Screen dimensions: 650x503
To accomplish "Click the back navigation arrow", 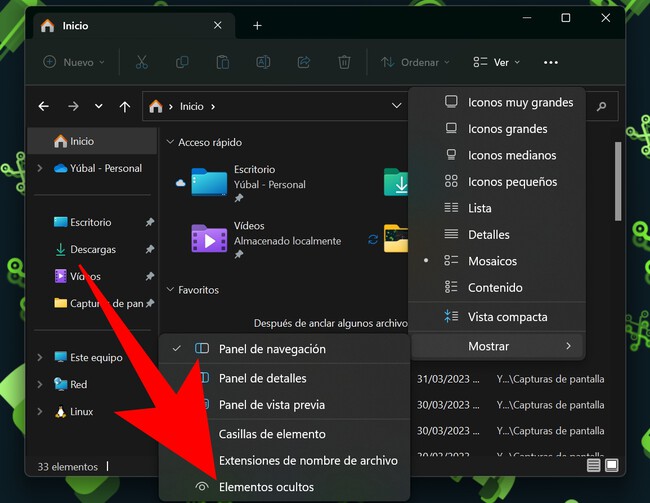I will tap(43, 106).
